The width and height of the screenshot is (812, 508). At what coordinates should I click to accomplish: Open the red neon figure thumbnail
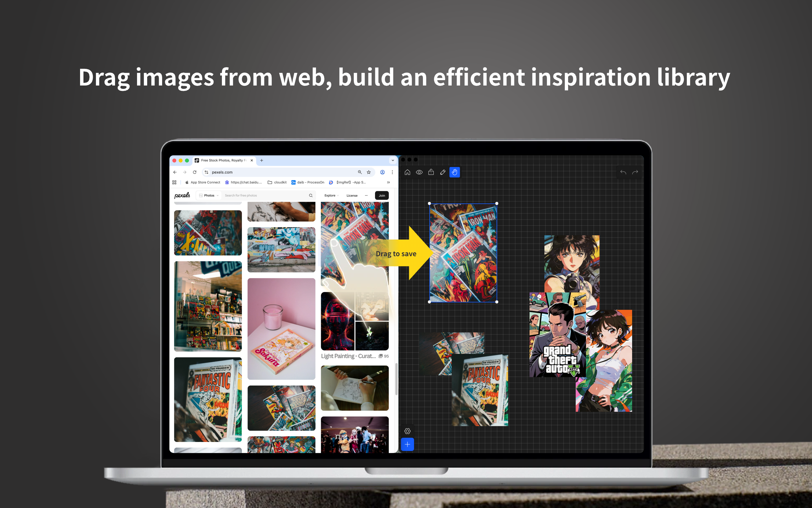point(337,321)
